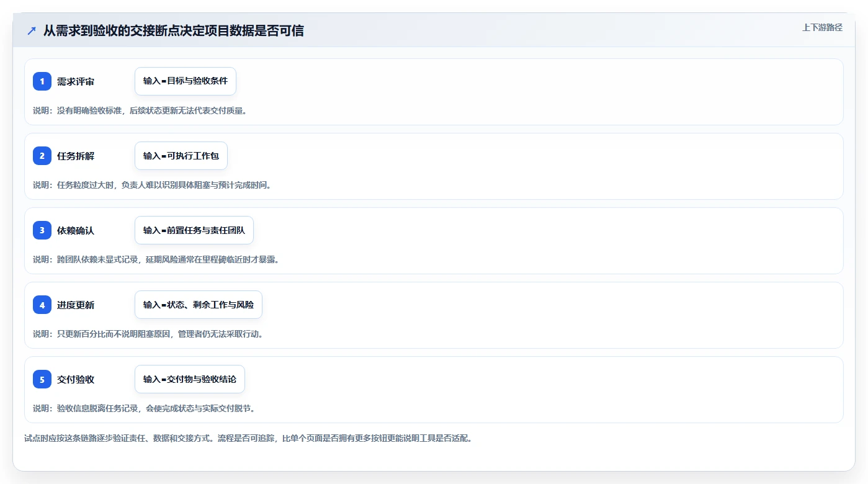Click the step 3 number badge
Viewport: 868px width, 484px height.
tap(42, 230)
